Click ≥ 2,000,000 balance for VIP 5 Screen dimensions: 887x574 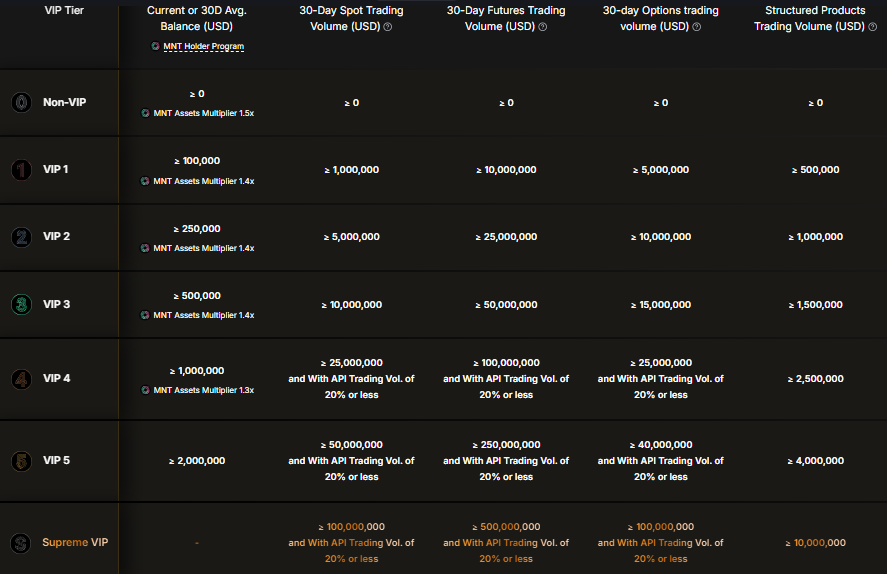(197, 461)
